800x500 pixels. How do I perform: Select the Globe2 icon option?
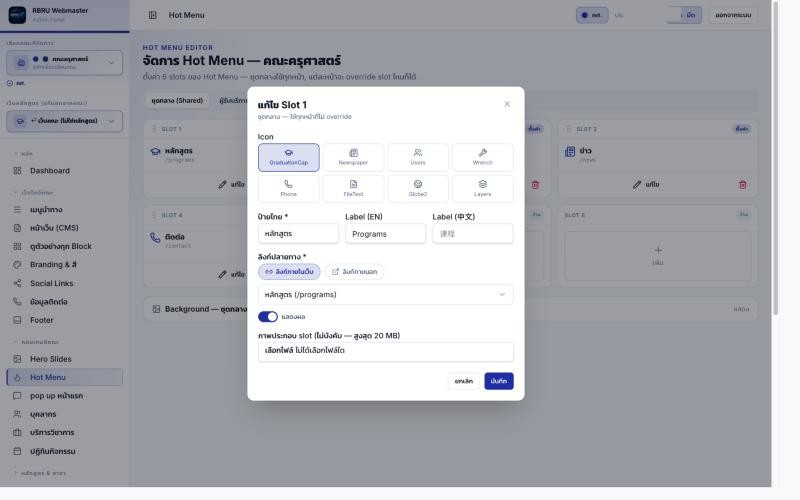[418, 189]
